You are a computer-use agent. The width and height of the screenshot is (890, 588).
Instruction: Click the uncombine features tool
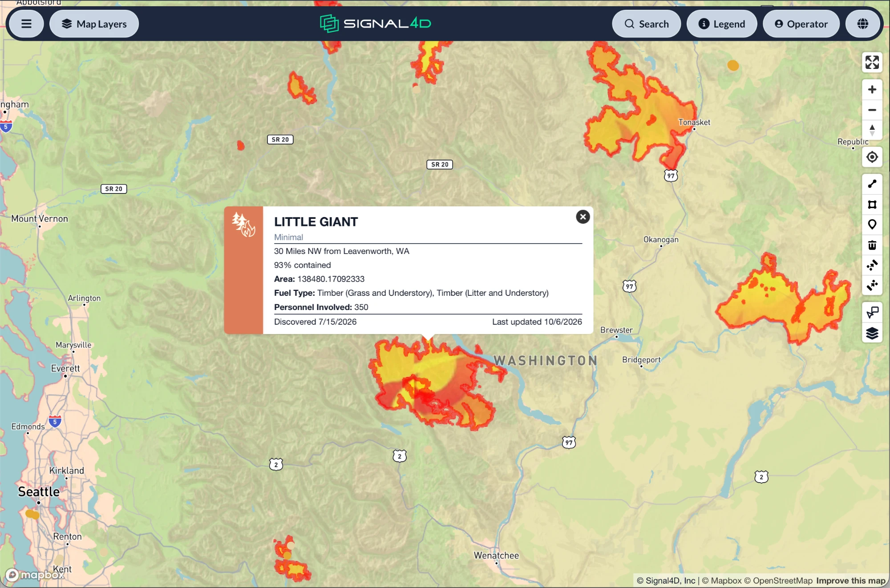coord(872,286)
